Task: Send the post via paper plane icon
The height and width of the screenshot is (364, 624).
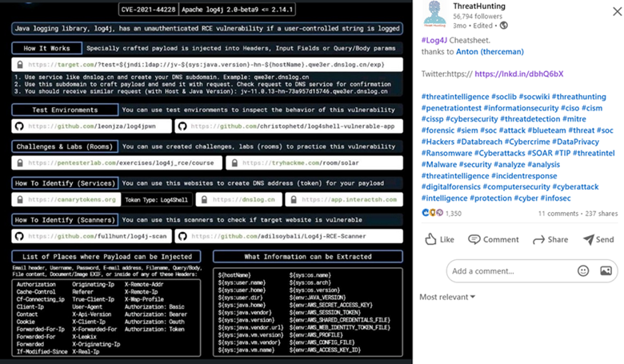Action: click(598, 239)
